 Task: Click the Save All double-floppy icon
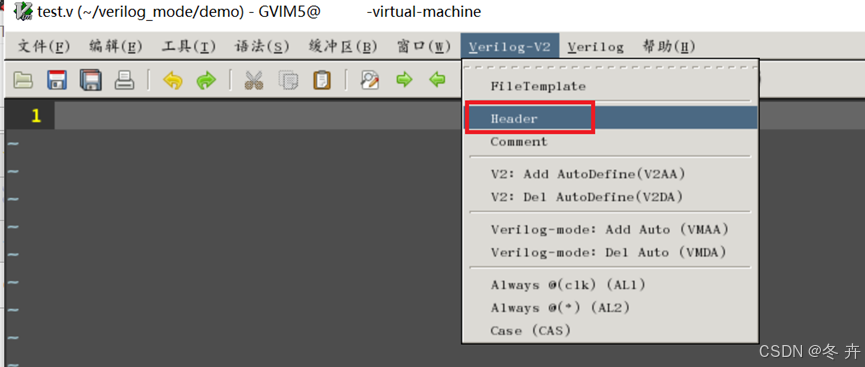(x=90, y=80)
